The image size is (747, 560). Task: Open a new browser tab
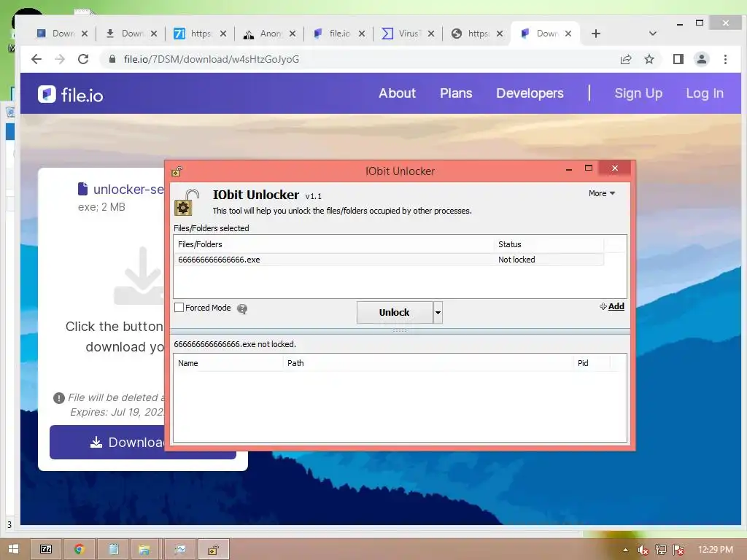pyautogui.click(x=595, y=34)
